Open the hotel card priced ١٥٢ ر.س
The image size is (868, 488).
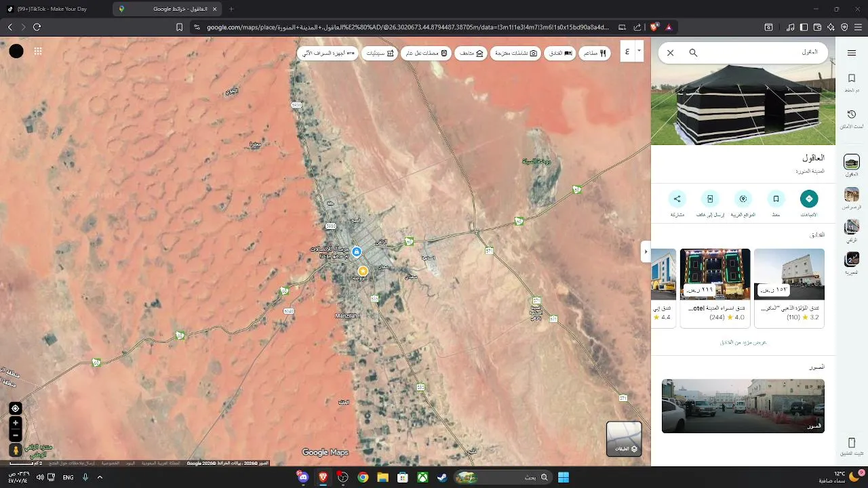pos(789,288)
